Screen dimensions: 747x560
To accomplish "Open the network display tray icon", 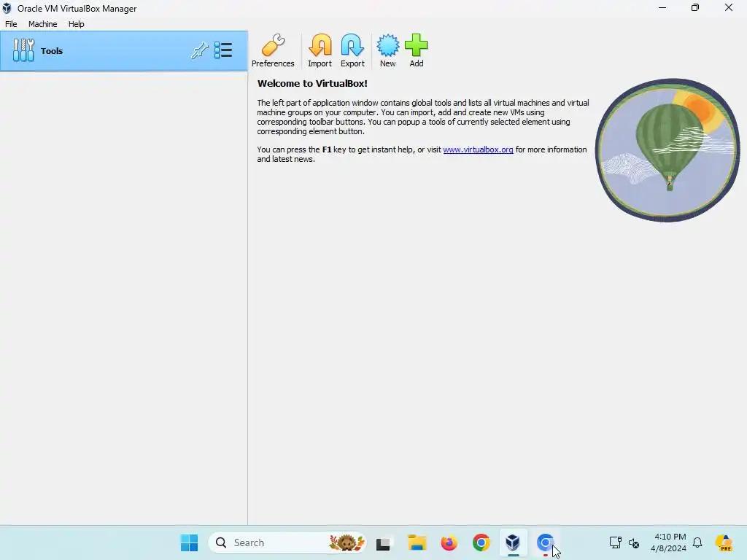I will coord(616,542).
